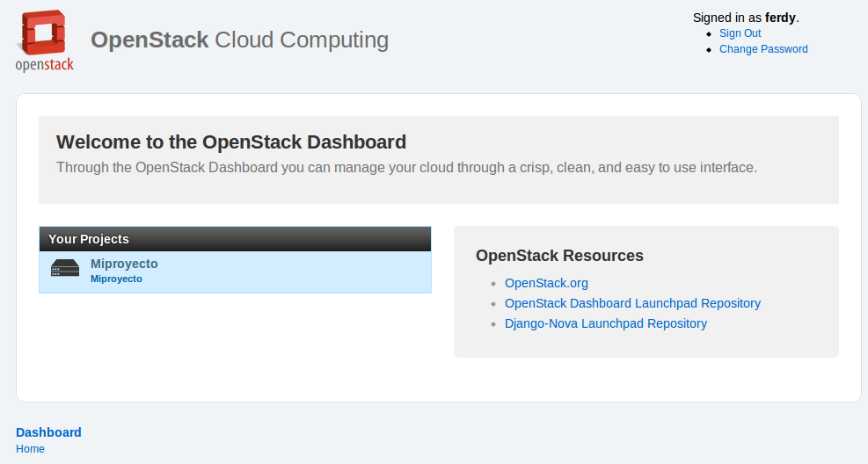The height and width of the screenshot is (464, 868).
Task: Go to Dashboard in the footer
Action: point(48,432)
